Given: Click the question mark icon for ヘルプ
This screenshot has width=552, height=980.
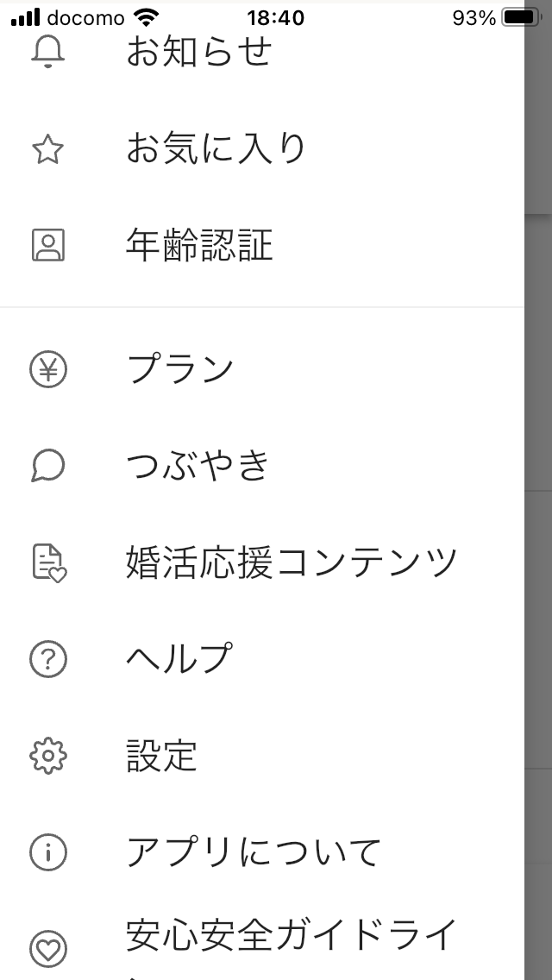Looking at the screenshot, I should pyautogui.click(x=49, y=660).
